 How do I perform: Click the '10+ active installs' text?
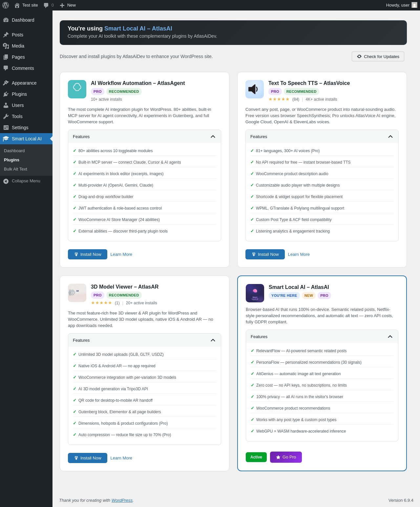click(x=106, y=99)
